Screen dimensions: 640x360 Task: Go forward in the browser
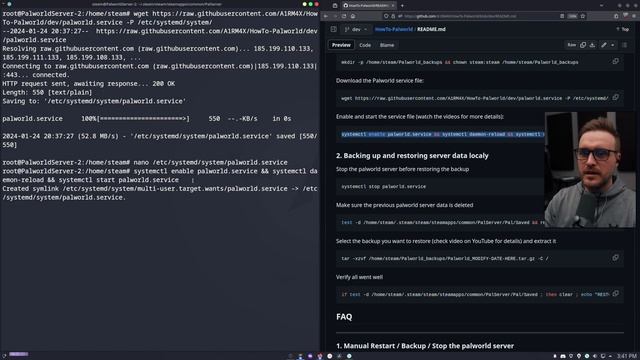[x=335, y=16]
